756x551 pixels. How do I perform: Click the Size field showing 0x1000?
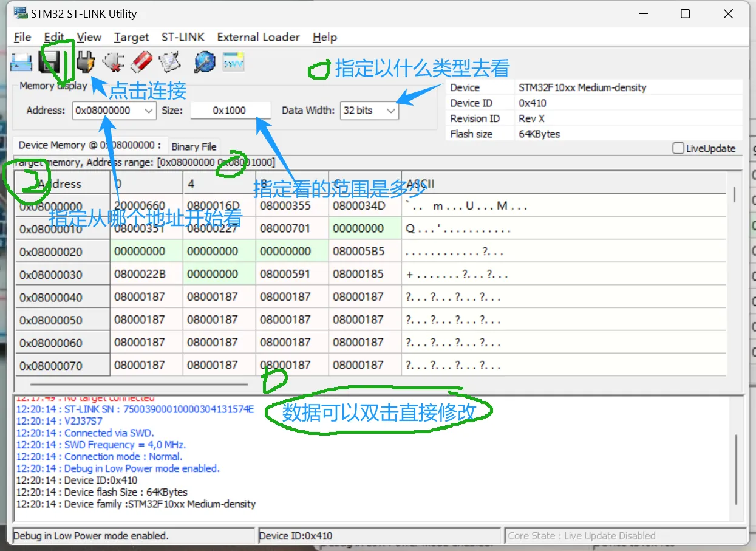pyautogui.click(x=230, y=111)
